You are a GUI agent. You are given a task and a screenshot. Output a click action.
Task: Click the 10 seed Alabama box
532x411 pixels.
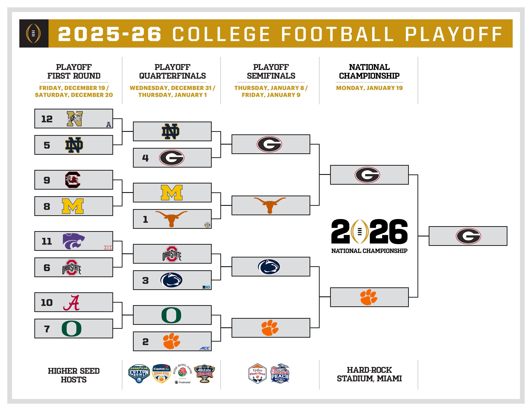(x=74, y=302)
